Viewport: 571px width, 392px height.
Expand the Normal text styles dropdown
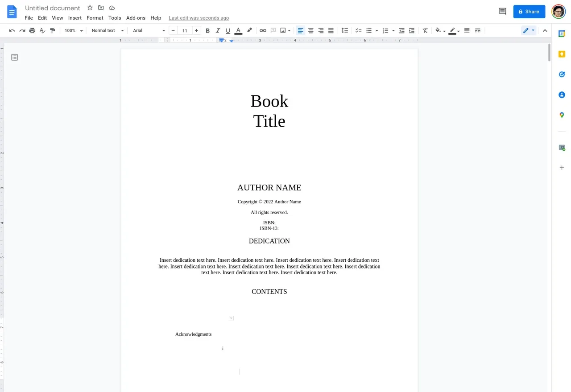[x=107, y=30]
